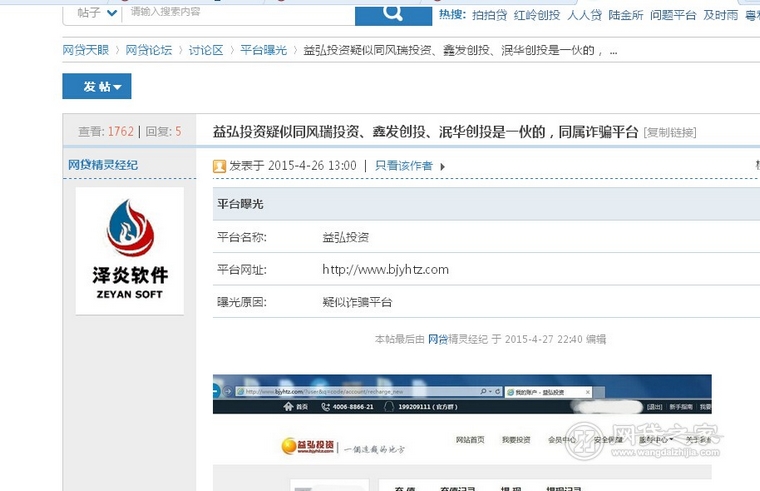Click the Zeyan Soft avatar image
This screenshot has height=491, width=760.
tap(130, 250)
